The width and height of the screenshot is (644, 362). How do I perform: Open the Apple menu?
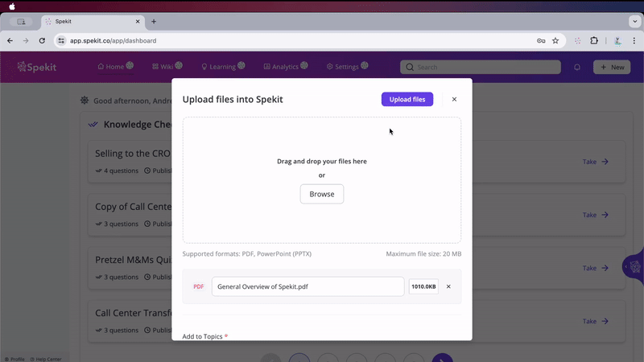pos(12,6)
